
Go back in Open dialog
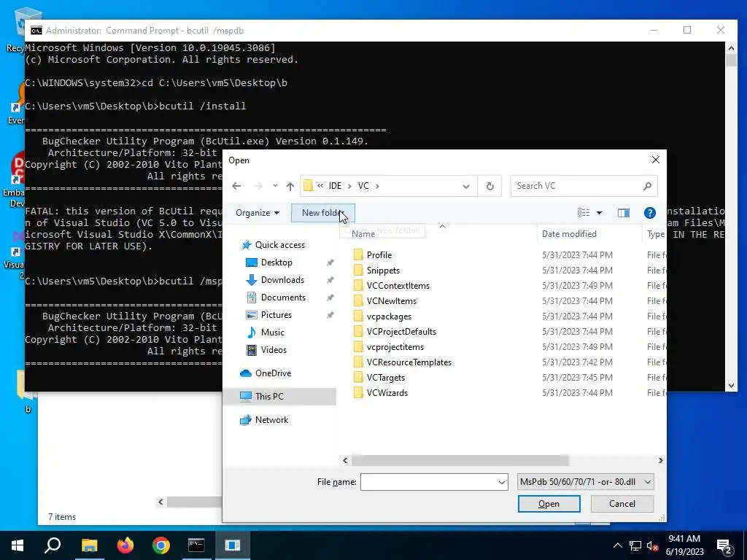tap(236, 186)
